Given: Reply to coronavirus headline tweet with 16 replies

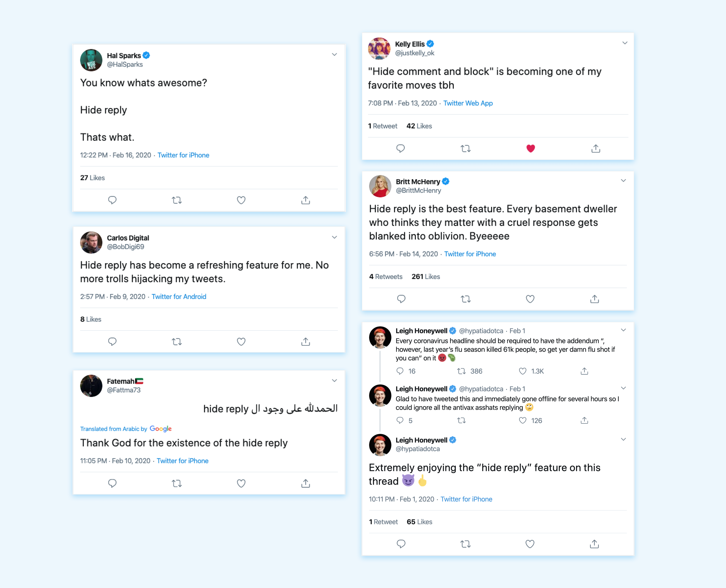Looking at the screenshot, I should pos(400,371).
